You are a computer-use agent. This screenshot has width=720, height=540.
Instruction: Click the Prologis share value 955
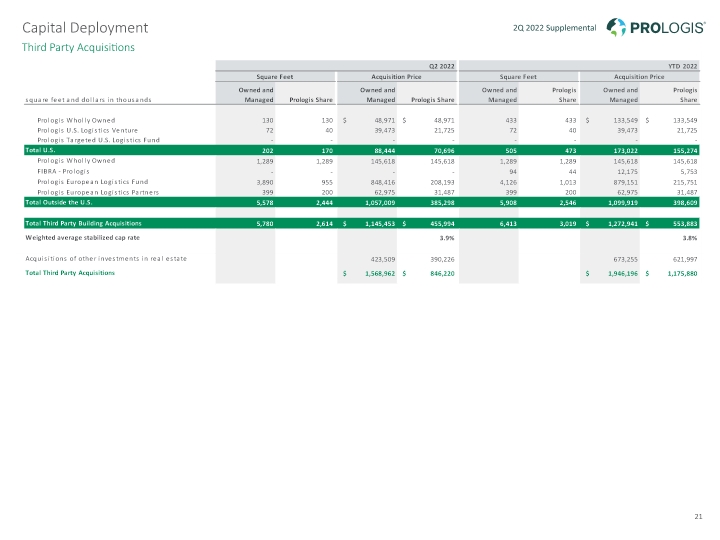327,182
